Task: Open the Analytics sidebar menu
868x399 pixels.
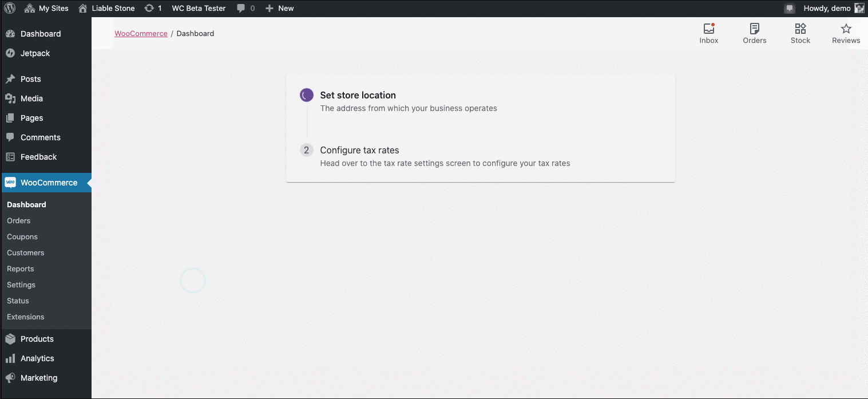Action: [x=38, y=358]
